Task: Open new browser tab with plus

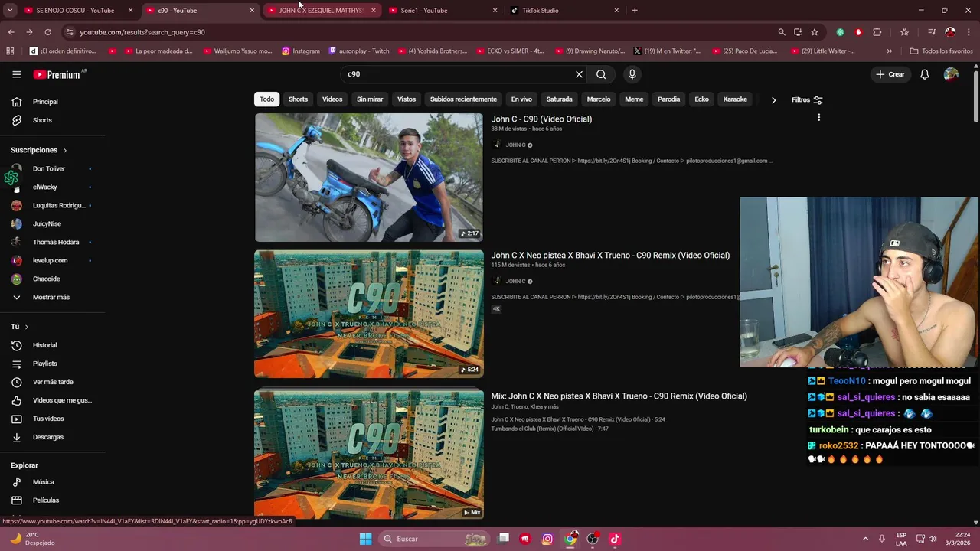Action: 635,10
